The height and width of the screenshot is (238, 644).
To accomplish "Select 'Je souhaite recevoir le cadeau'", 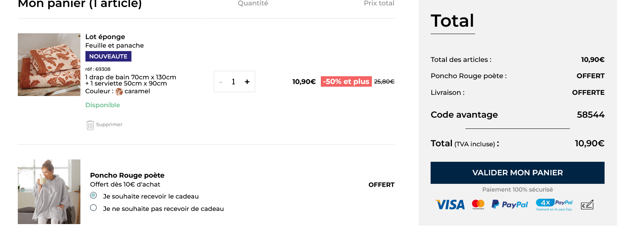I will pyautogui.click(x=94, y=195).
